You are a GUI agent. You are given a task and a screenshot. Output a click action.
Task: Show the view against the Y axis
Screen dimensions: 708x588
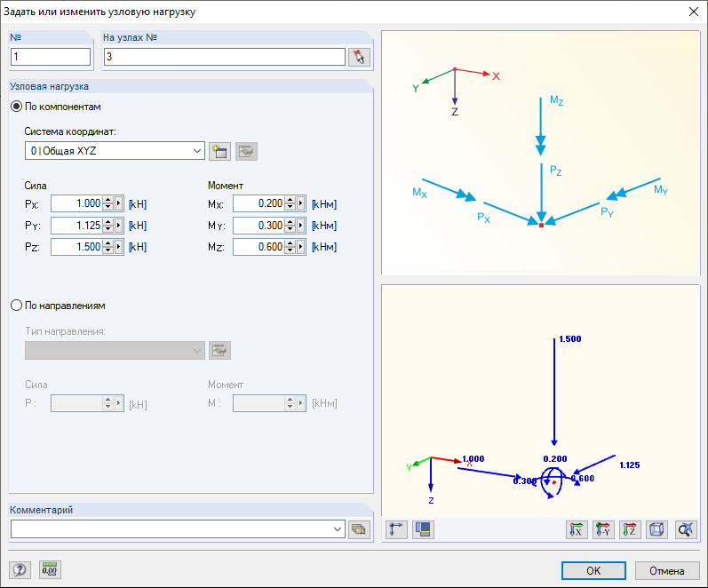coord(603,529)
